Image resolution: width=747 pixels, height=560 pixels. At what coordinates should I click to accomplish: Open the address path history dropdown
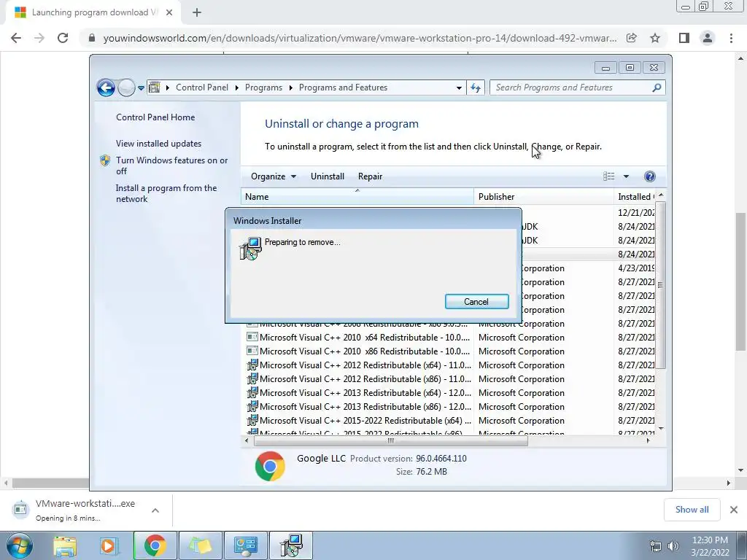pyautogui.click(x=459, y=87)
